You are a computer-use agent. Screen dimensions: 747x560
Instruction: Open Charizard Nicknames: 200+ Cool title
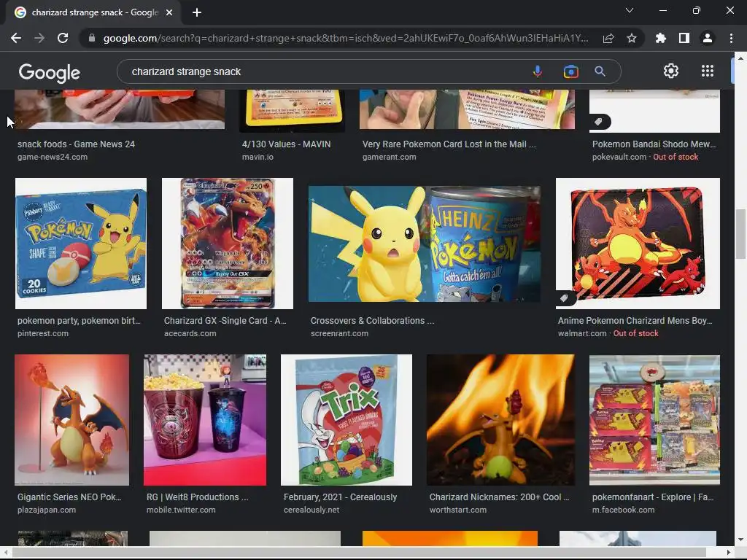click(x=499, y=497)
